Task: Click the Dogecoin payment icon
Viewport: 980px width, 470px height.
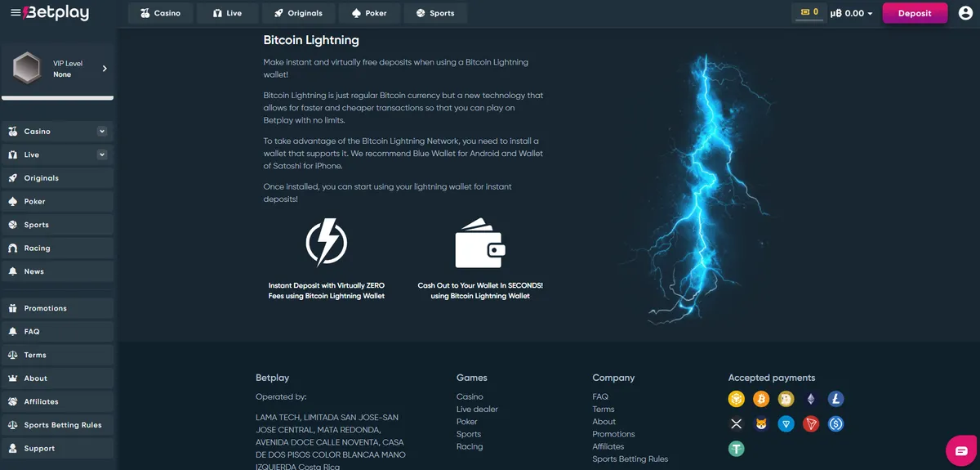Action: [x=786, y=399]
